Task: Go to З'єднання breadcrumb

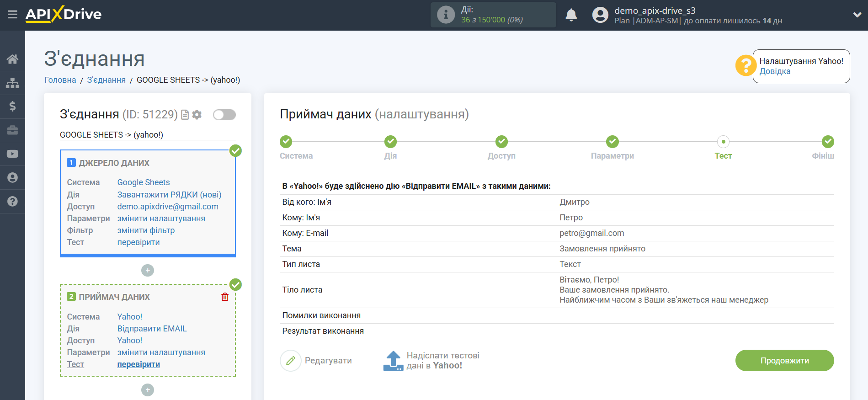Action: click(x=106, y=80)
